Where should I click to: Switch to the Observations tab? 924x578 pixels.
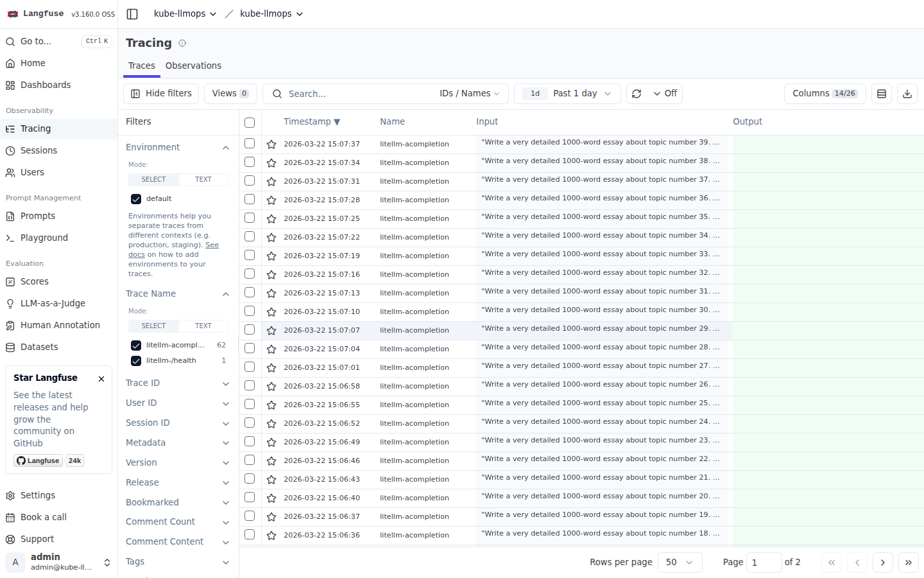pos(193,66)
